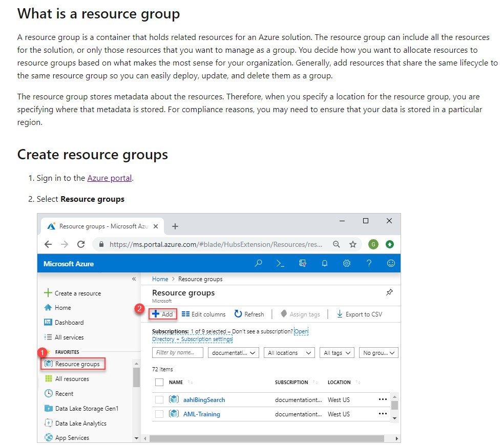Open the portal Settings gear icon
Screen dimensions: 504x445
pyautogui.click(x=347, y=263)
